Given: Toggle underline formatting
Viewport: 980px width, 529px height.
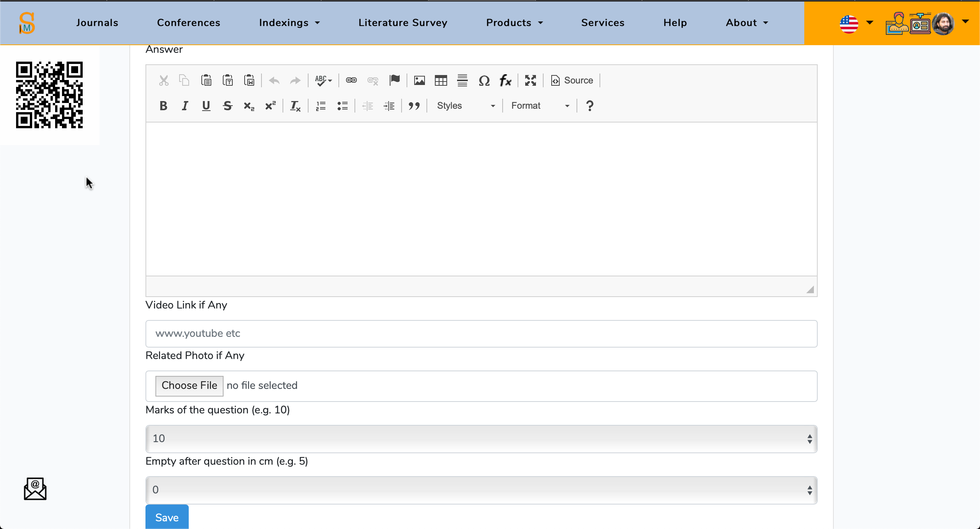Looking at the screenshot, I should pyautogui.click(x=206, y=106).
